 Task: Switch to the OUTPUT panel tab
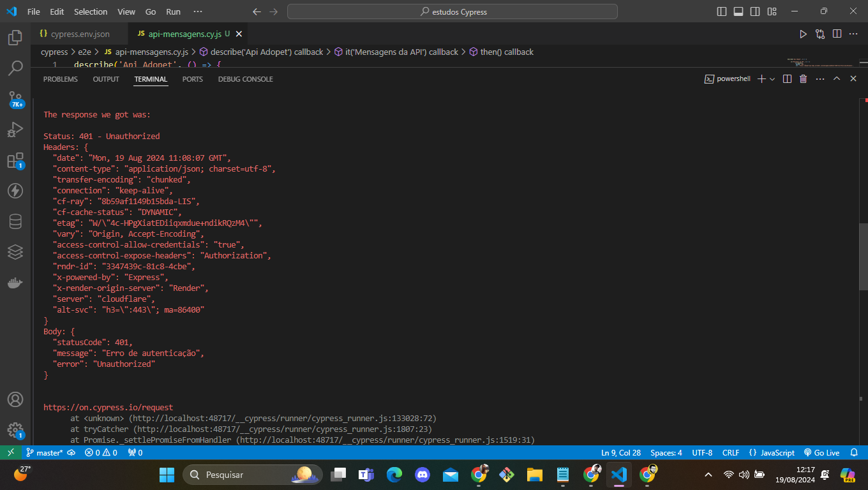106,79
